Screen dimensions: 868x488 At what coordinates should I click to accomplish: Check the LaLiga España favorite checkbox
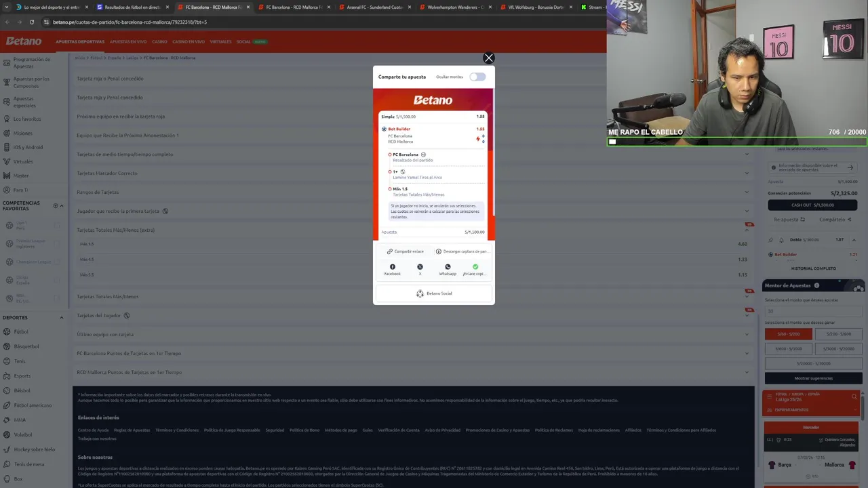57,280
